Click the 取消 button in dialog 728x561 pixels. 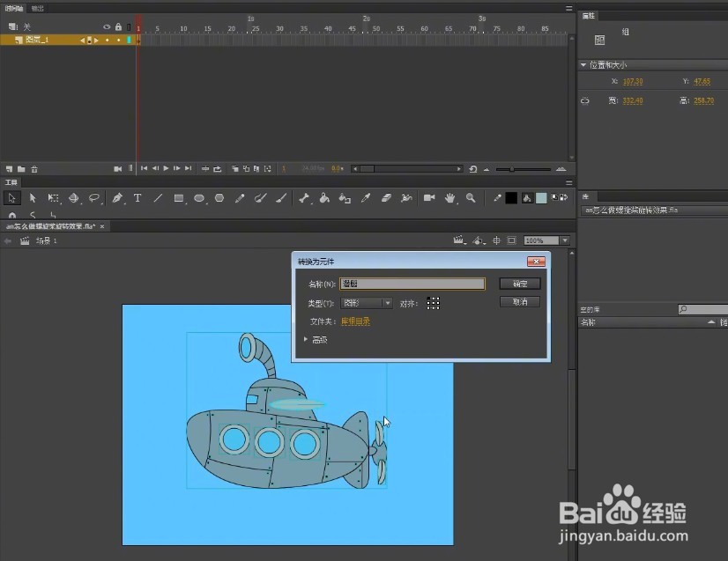[520, 301]
